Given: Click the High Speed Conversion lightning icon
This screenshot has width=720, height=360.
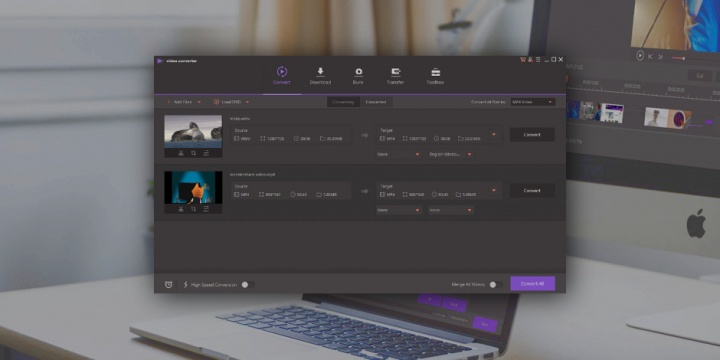Looking at the screenshot, I should 186,285.
